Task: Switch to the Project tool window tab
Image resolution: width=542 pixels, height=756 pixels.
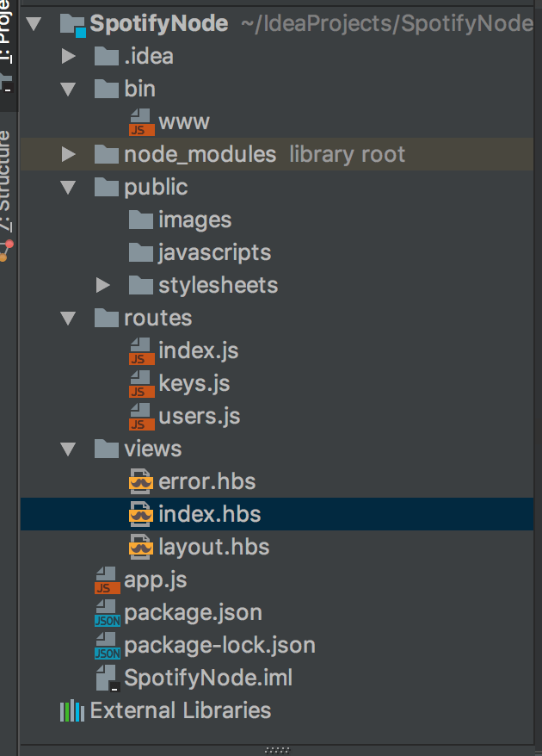Action: click(x=7, y=34)
